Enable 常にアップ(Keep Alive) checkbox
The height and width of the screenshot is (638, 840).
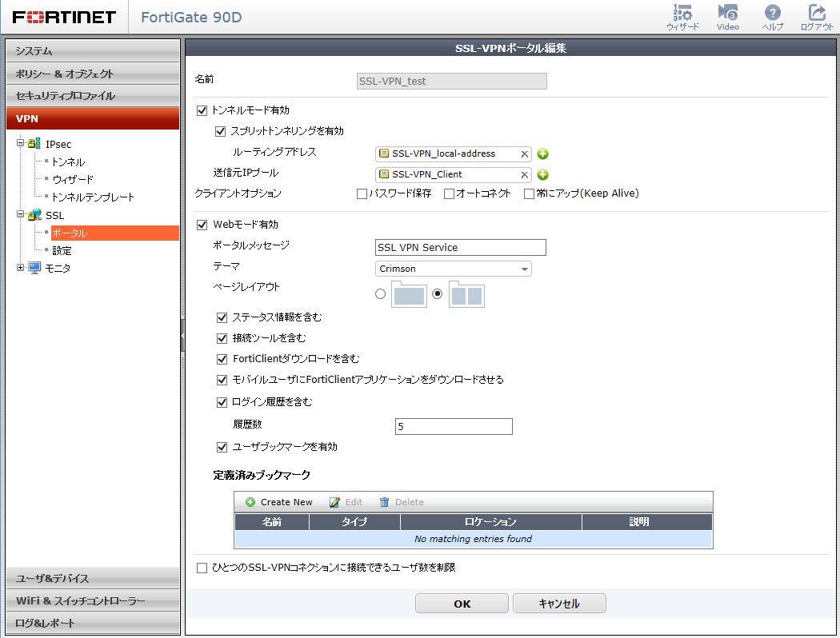tap(529, 193)
